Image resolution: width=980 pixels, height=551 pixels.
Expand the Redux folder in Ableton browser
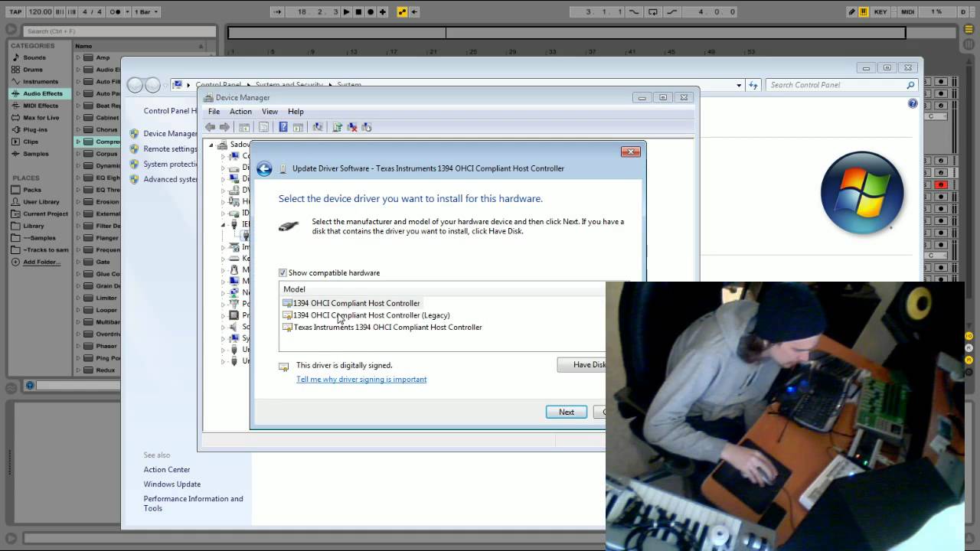[78, 370]
